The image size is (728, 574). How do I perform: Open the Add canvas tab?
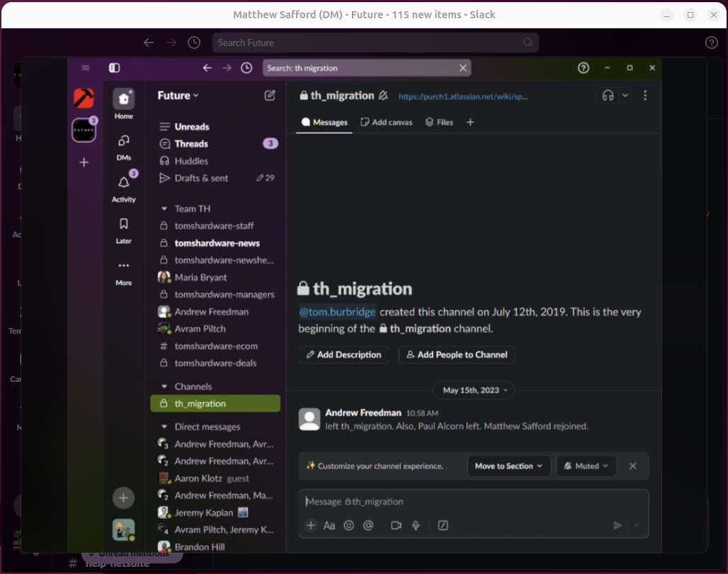[x=386, y=122]
